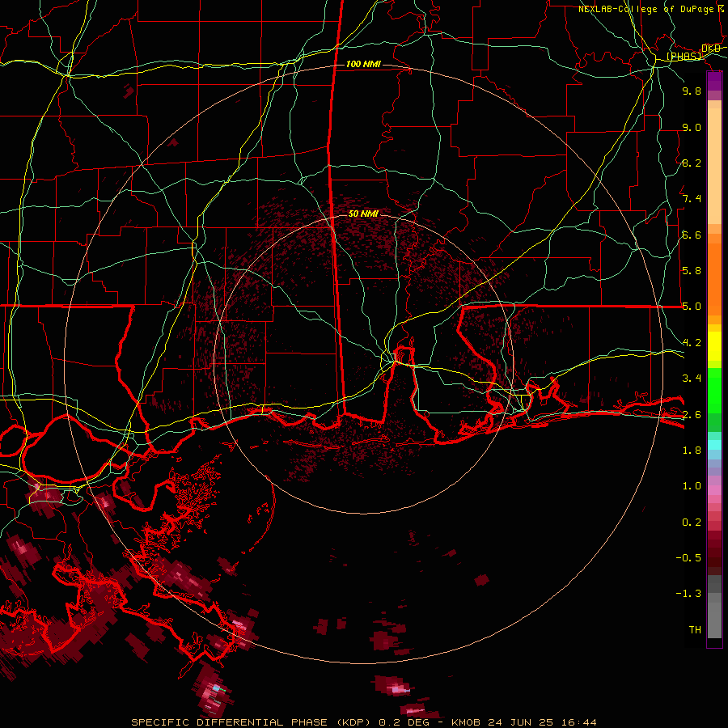Click the 4.2 value on the color scale
Screen dimensions: 728x728
[692, 343]
